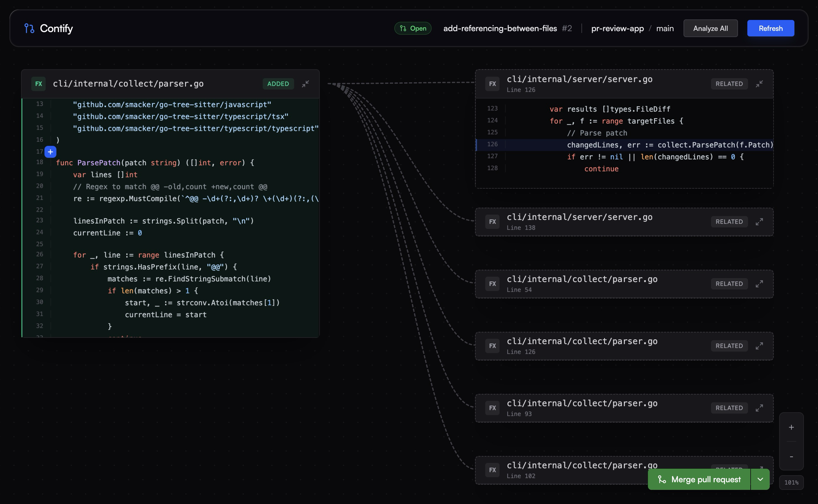Expand the server.go Line 138 card

[x=759, y=222]
